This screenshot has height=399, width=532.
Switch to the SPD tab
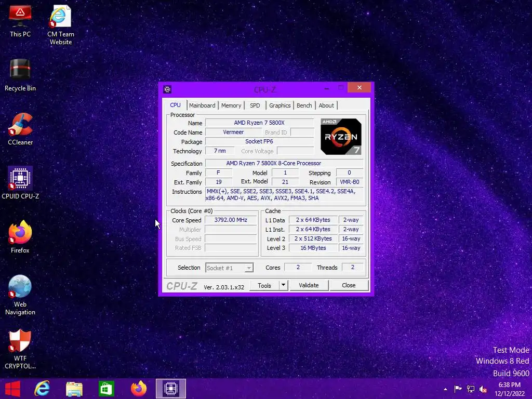coord(255,105)
